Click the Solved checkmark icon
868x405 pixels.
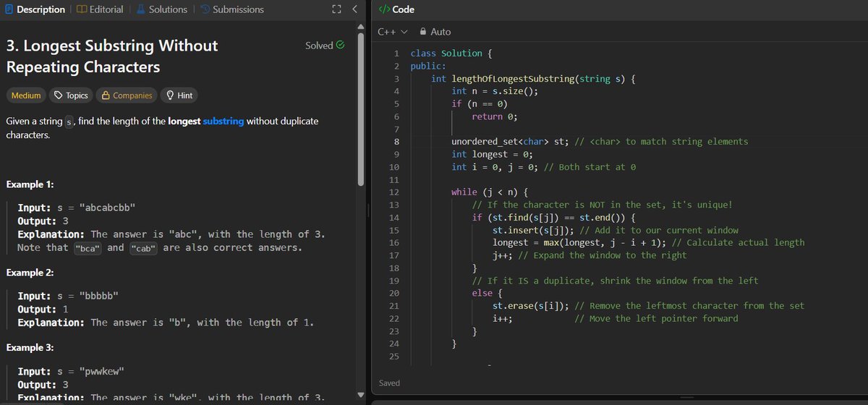pos(341,45)
